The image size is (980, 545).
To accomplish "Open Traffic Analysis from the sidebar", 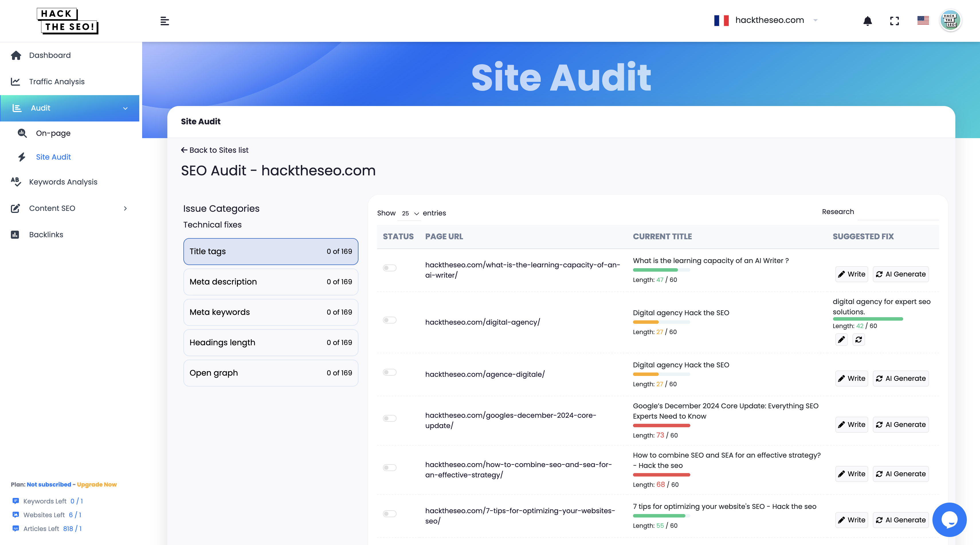I will click(57, 81).
